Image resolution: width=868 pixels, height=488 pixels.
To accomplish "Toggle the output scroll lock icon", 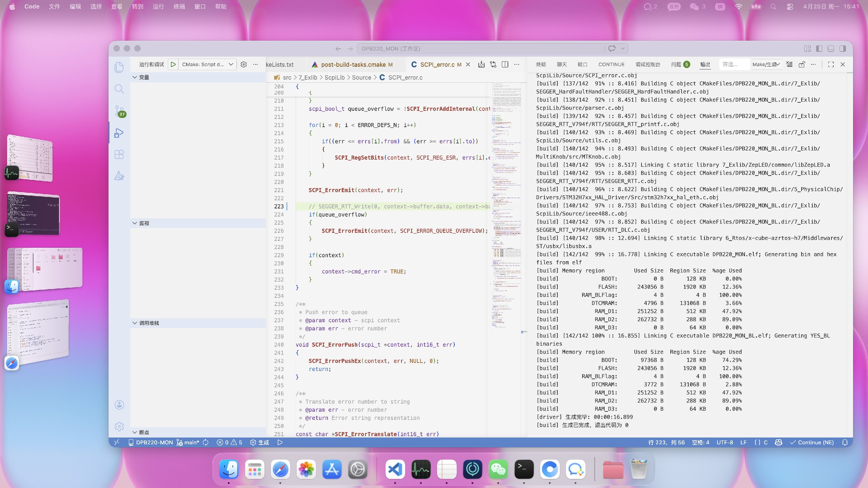I will (802, 64).
